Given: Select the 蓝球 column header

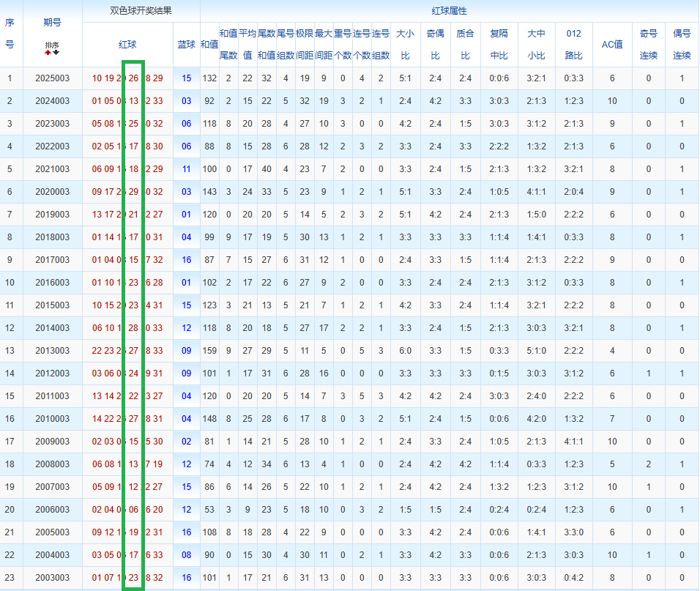Looking at the screenshot, I should [187, 45].
